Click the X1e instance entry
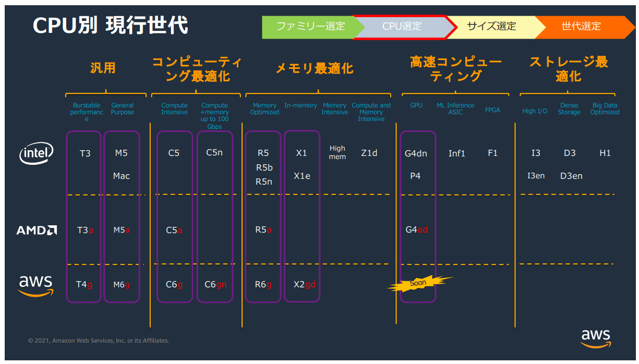Image resolution: width=639 pixels, height=364 pixels. pos(302,176)
